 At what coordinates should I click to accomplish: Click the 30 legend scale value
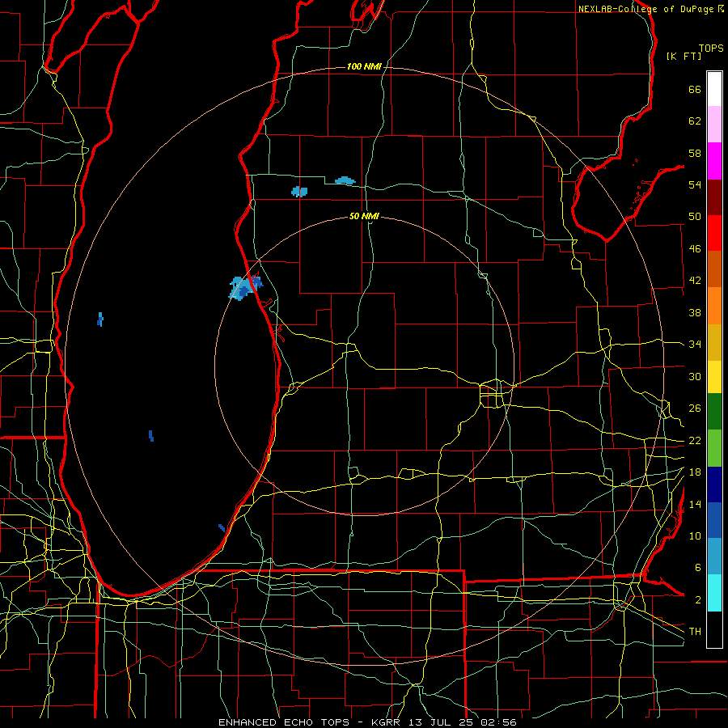[695, 376]
